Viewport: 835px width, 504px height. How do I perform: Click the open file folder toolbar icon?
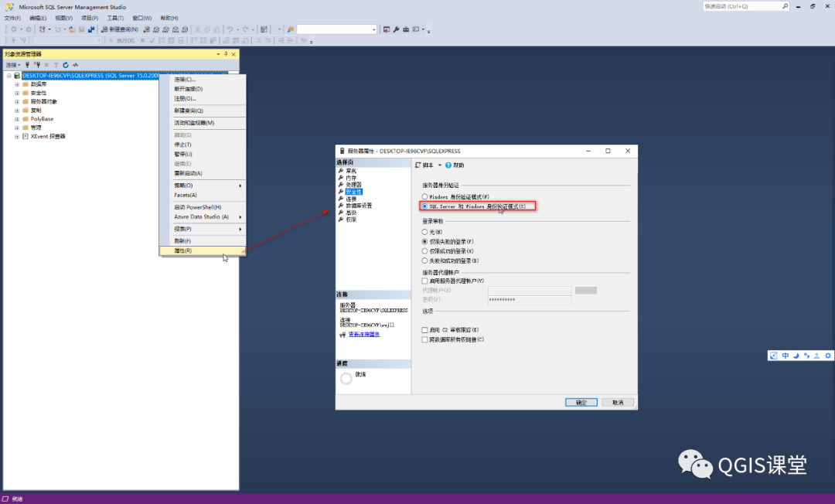tap(72, 29)
